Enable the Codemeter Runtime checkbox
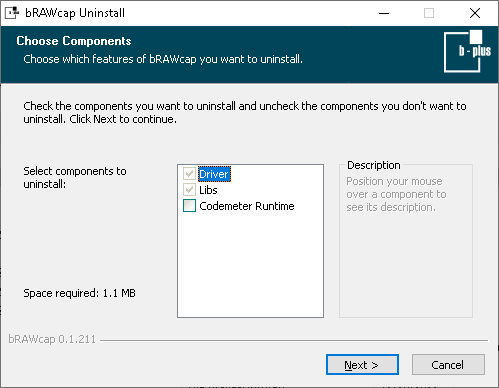The height and width of the screenshot is (388, 499). (189, 206)
